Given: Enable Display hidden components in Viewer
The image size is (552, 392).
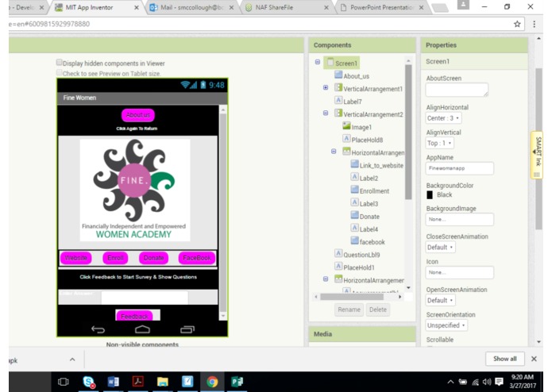Looking at the screenshot, I should pos(59,62).
